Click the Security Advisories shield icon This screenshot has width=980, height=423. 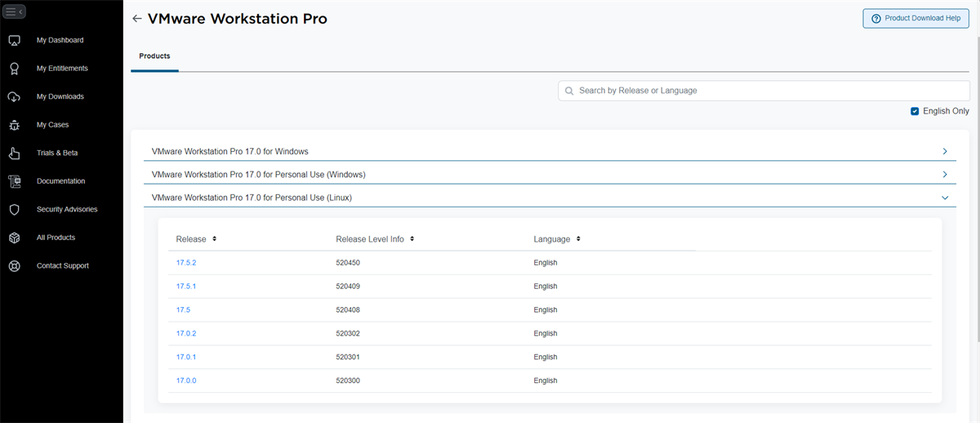14,209
